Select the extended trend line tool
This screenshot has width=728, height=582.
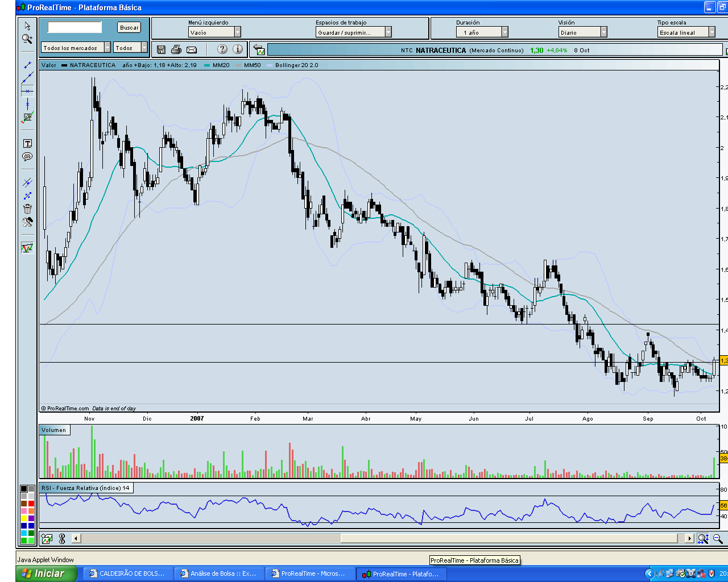click(x=27, y=78)
